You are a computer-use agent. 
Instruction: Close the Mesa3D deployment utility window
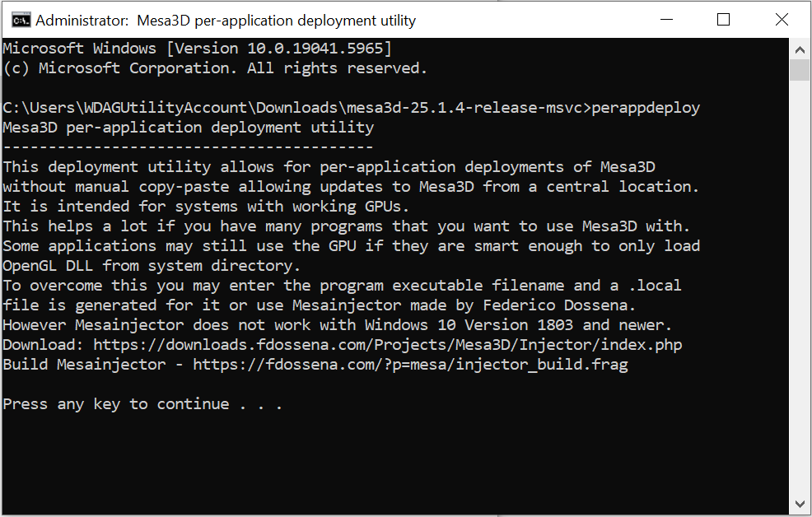[782, 20]
